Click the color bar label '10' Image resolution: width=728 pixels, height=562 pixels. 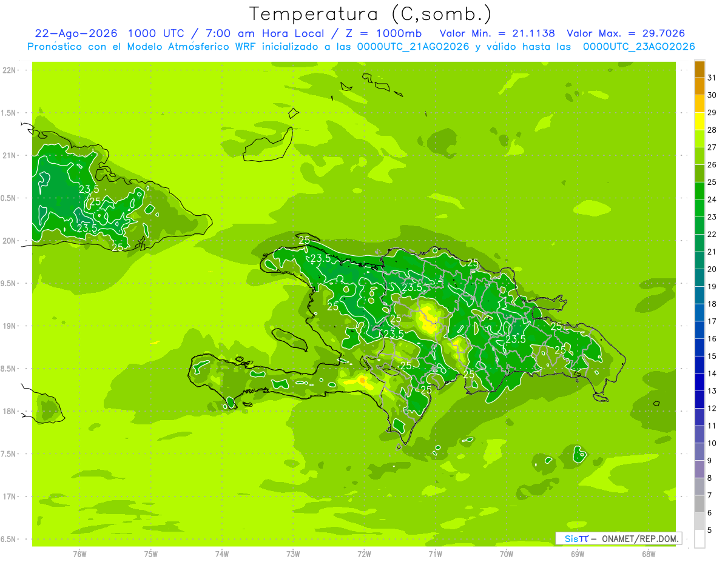click(x=712, y=443)
